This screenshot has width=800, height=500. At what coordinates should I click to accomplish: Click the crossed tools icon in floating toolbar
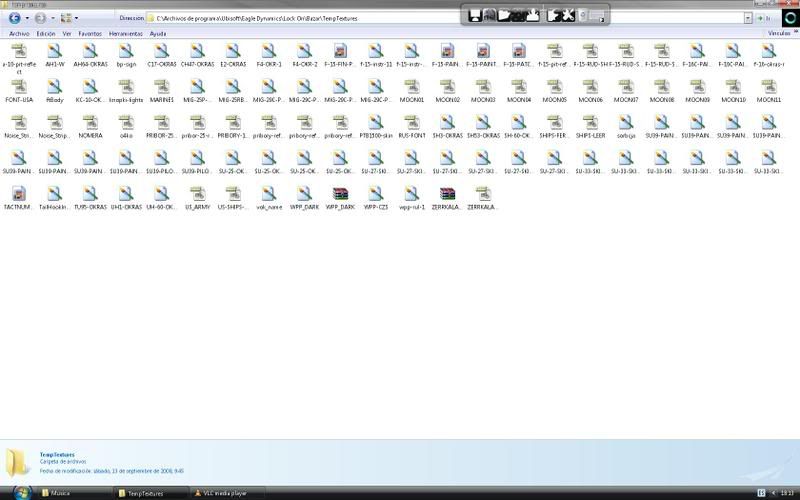568,15
